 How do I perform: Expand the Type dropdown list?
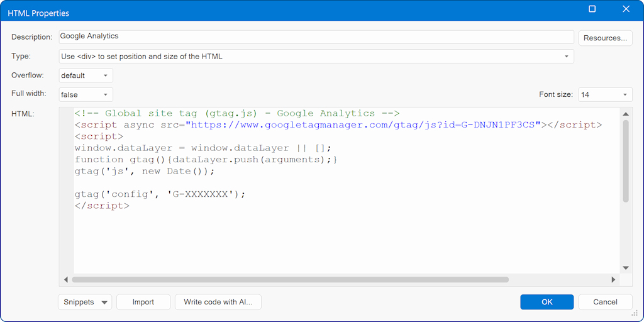(567, 56)
